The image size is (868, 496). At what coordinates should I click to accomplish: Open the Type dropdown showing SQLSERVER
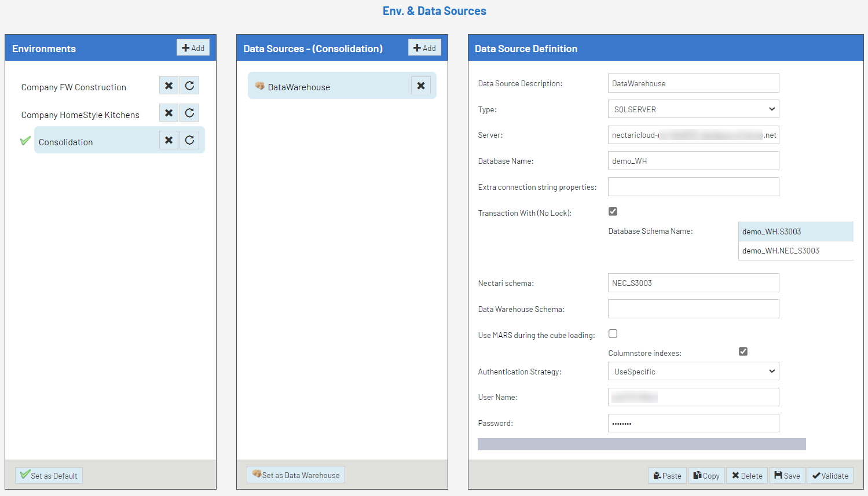[693, 109]
